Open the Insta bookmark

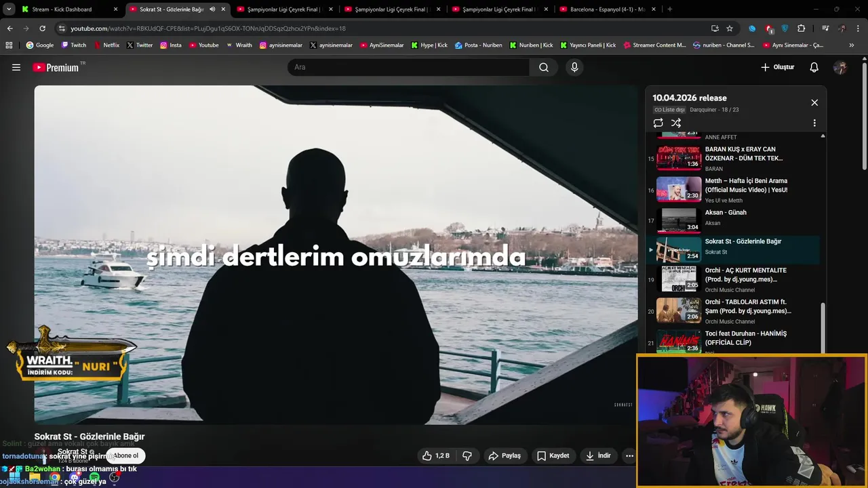pyautogui.click(x=171, y=45)
